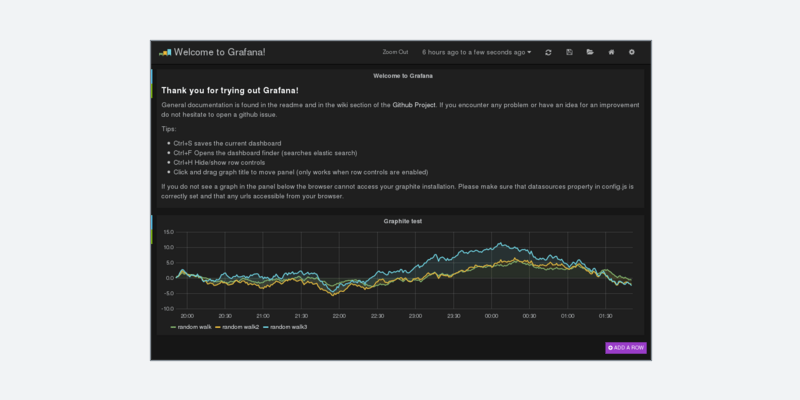
Task: Click the heading Thank you for trying out Grafana!
Action: (230, 90)
